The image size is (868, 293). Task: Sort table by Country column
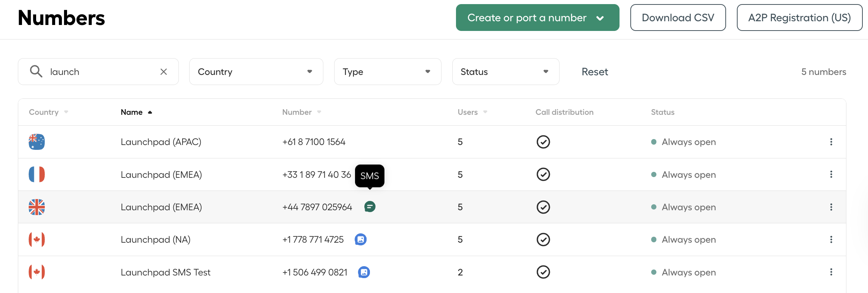[48, 112]
